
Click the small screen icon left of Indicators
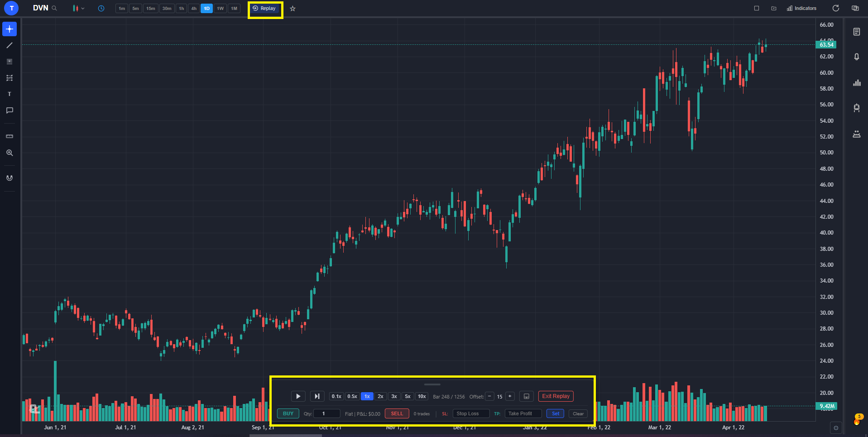[x=774, y=8]
